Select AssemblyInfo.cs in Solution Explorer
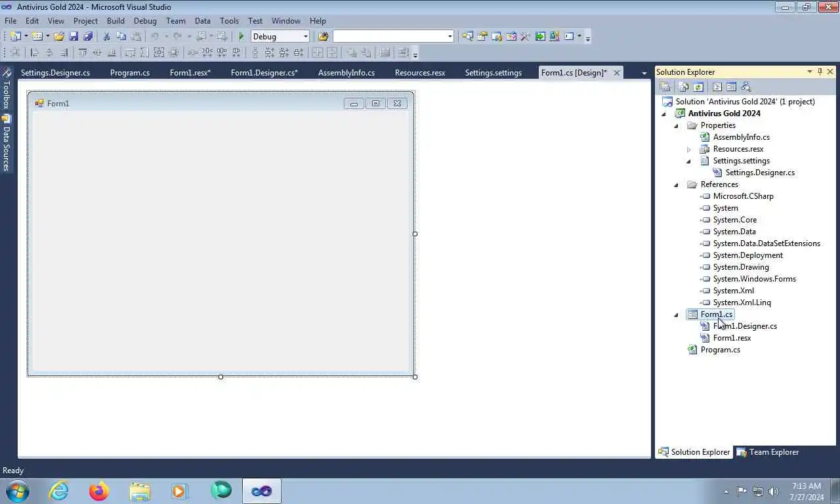This screenshot has width=840, height=504. [741, 137]
